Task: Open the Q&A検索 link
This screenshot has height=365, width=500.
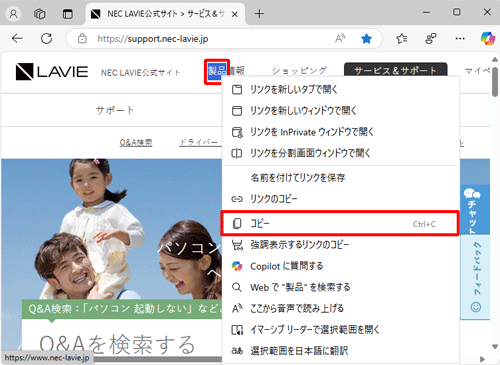Action: point(136,143)
